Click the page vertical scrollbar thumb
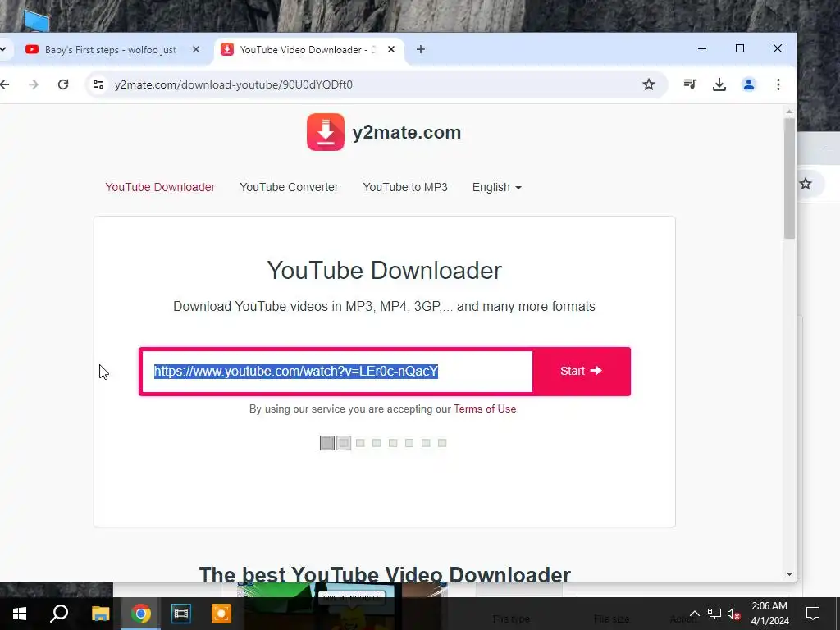 click(789, 178)
